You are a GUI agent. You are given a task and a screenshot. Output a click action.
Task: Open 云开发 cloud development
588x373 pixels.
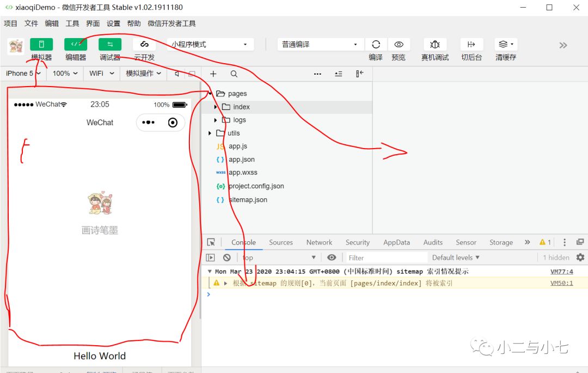pyautogui.click(x=144, y=44)
